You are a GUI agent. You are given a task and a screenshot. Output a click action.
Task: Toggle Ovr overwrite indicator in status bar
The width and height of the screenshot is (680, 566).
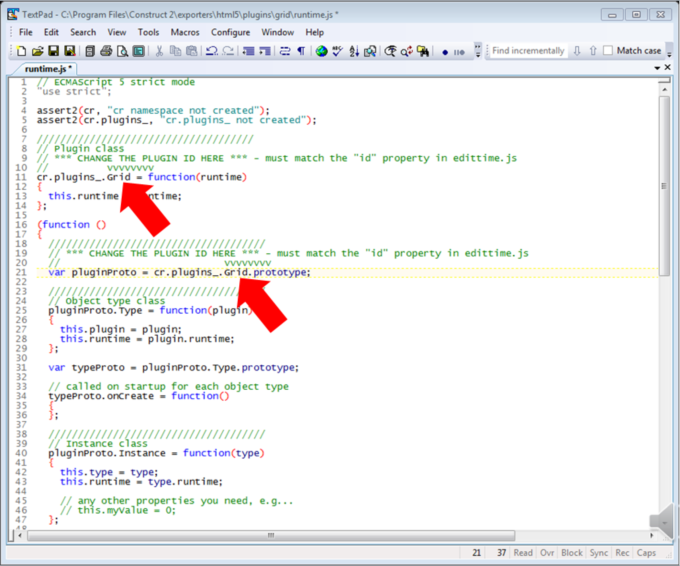pos(547,553)
